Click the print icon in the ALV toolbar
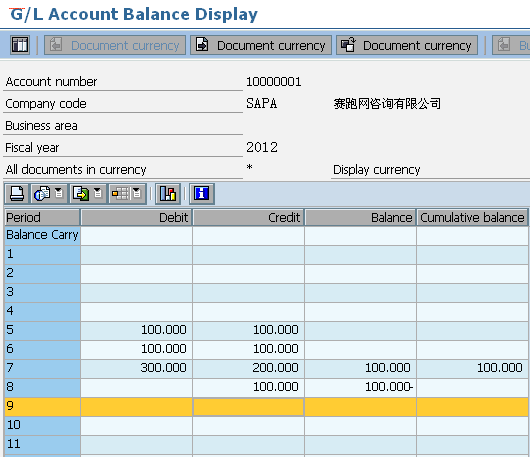The image size is (530, 457). coord(17,194)
